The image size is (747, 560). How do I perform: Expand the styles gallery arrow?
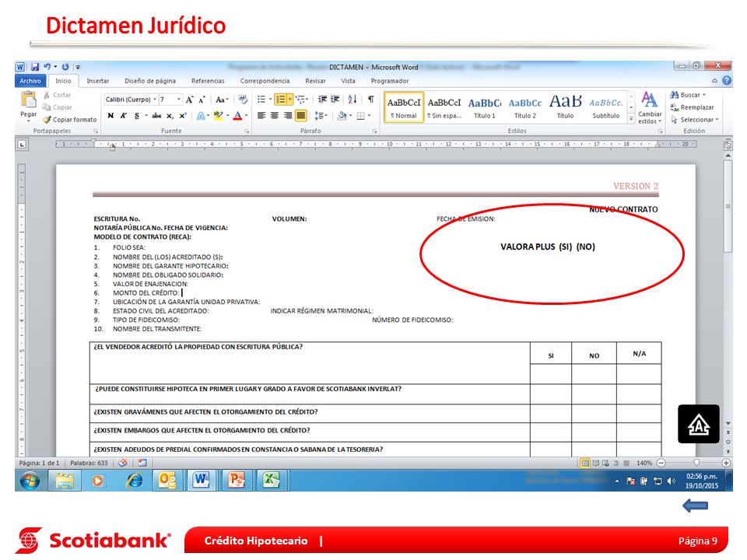(x=631, y=119)
